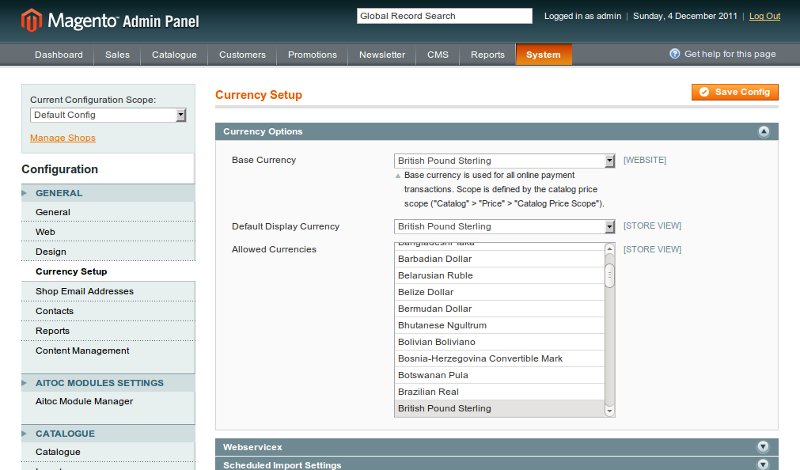800x470 pixels.
Task: Open the Catalogue menu
Action: 174,55
